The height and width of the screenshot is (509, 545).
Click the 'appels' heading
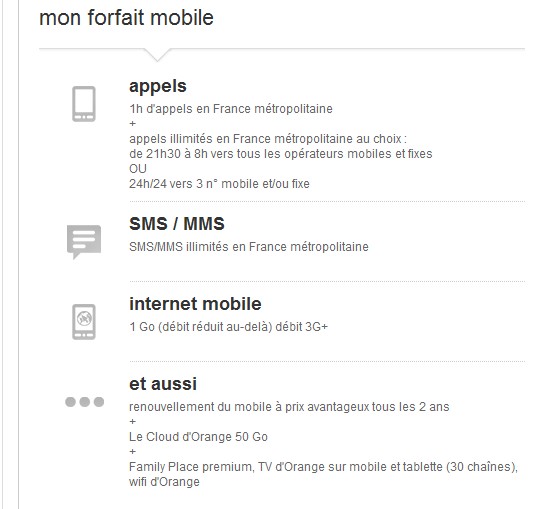tap(158, 86)
